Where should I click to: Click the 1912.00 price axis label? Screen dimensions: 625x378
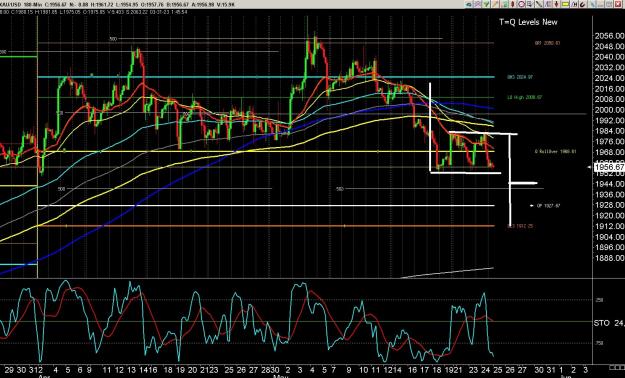609,226
